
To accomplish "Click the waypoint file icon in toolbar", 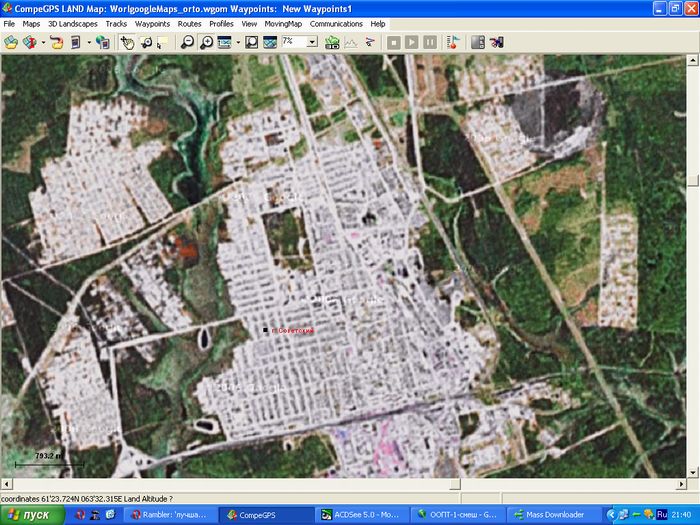I will [75, 42].
